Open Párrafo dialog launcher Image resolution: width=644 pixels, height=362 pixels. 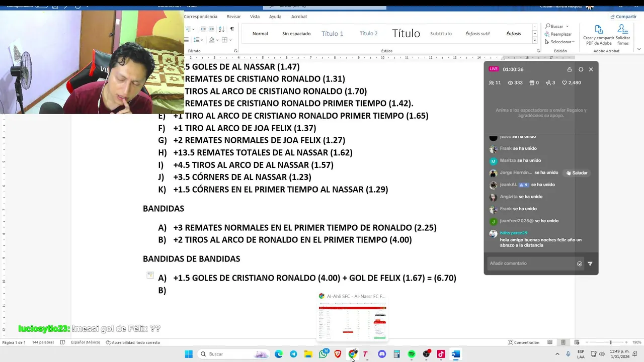click(236, 51)
